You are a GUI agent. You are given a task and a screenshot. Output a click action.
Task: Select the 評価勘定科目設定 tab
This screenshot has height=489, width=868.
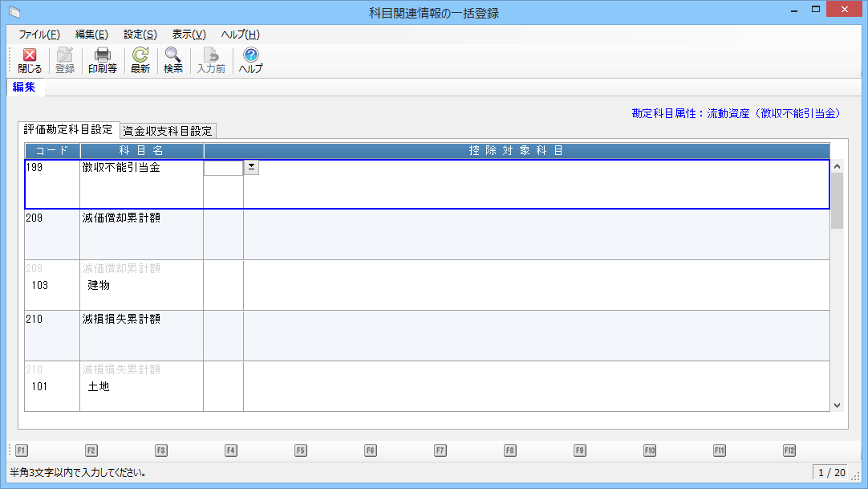(x=68, y=130)
